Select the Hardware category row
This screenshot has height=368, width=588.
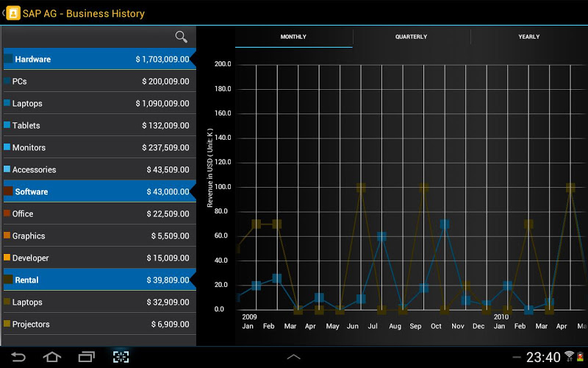point(100,59)
